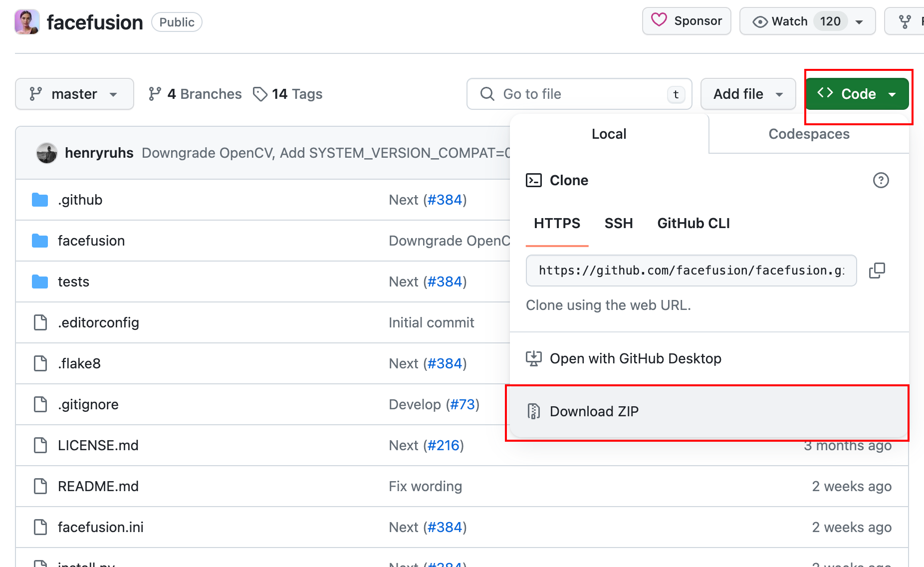Open the LICENSE.md file

pyautogui.click(x=98, y=445)
